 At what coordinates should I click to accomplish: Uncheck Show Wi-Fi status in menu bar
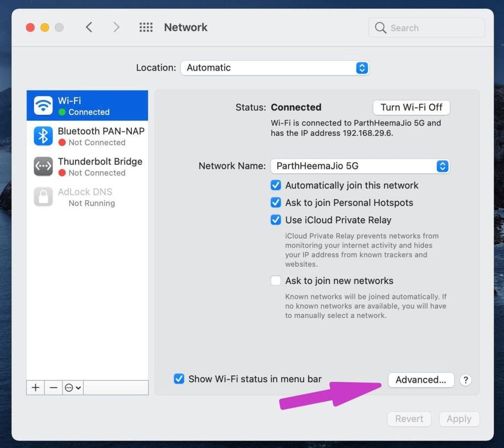pos(179,379)
